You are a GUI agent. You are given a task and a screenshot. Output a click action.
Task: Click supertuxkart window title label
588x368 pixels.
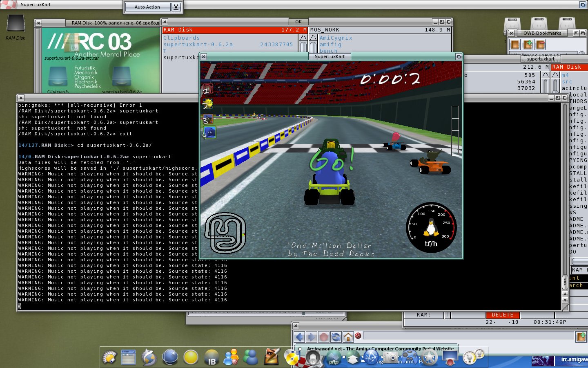coord(541,59)
